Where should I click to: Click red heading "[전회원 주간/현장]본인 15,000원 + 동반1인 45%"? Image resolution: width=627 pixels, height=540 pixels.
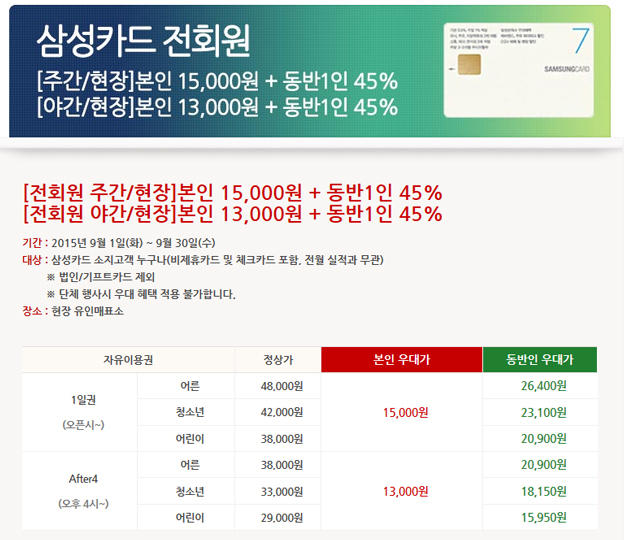pyautogui.click(x=233, y=193)
